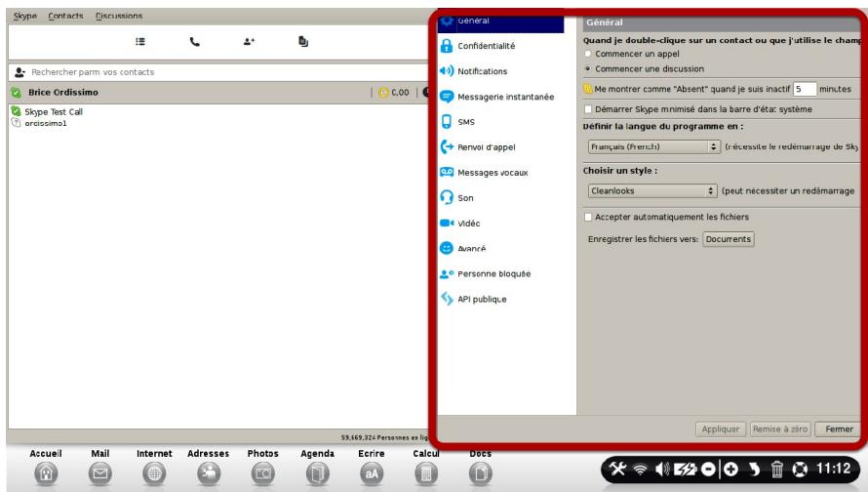Click the conversation copy icon in Skype toolbar
868x492 pixels.
pos(303,42)
